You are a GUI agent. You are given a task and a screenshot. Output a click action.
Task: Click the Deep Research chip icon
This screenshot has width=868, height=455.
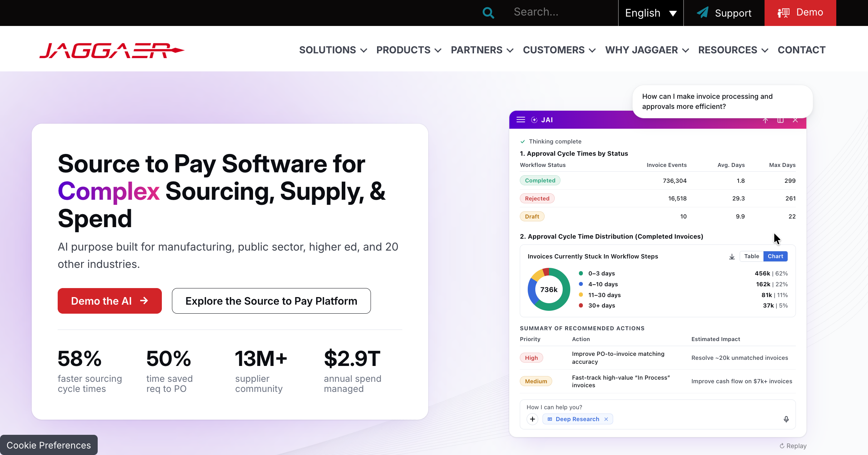[x=550, y=419]
